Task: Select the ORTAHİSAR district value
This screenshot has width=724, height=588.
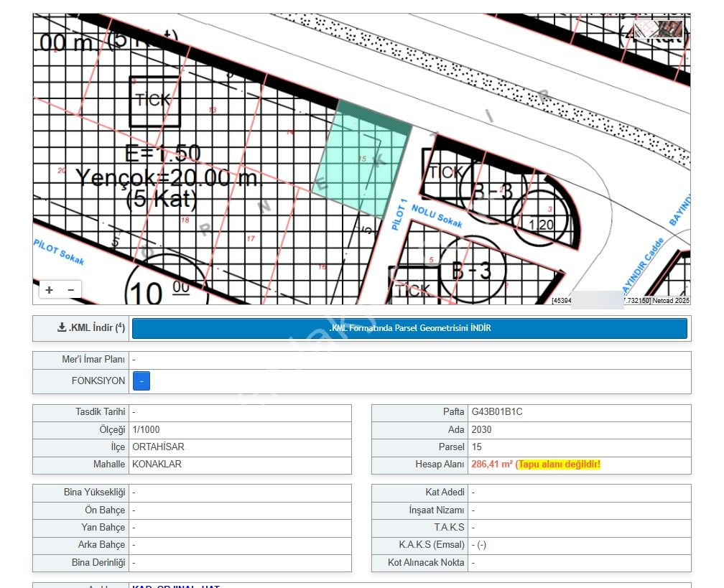Action: tap(158, 447)
